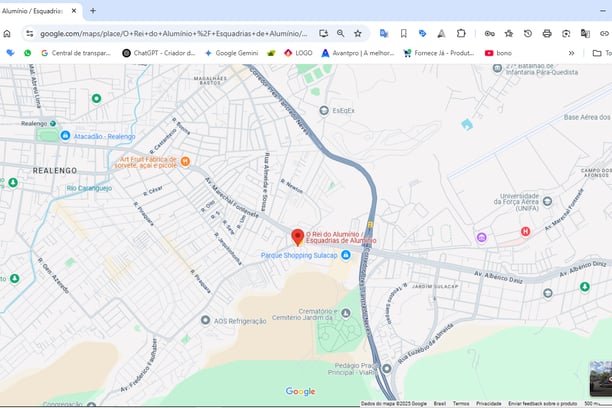Open the Central de transpar... bookmark
The height and width of the screenshot is (408, 612).
76,53
